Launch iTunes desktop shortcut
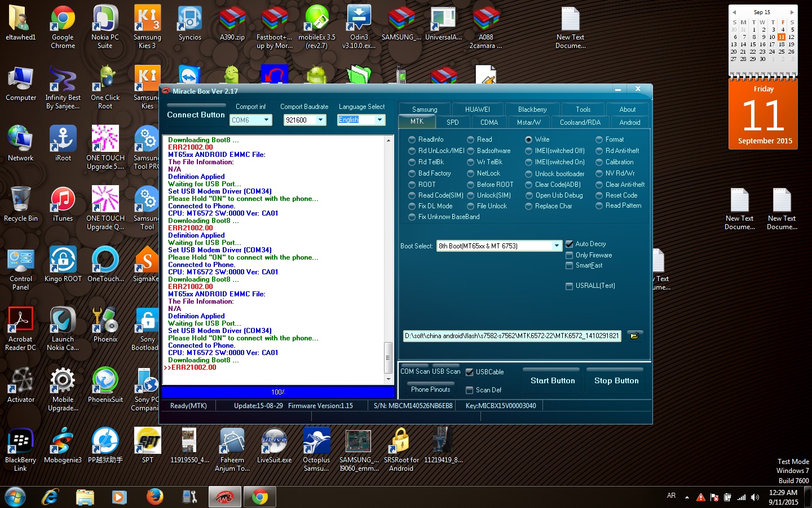Viewport: 812px width, 508px height. [x=63, y=204]
